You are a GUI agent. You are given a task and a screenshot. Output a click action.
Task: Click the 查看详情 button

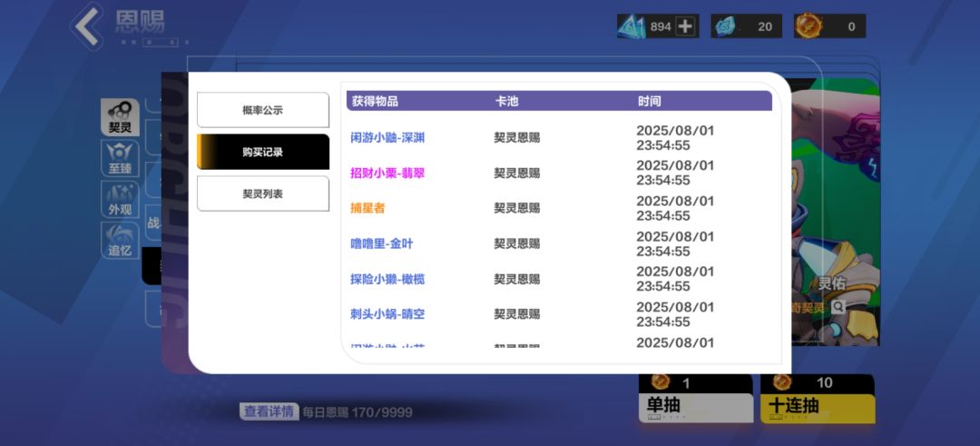pos(269,411)
